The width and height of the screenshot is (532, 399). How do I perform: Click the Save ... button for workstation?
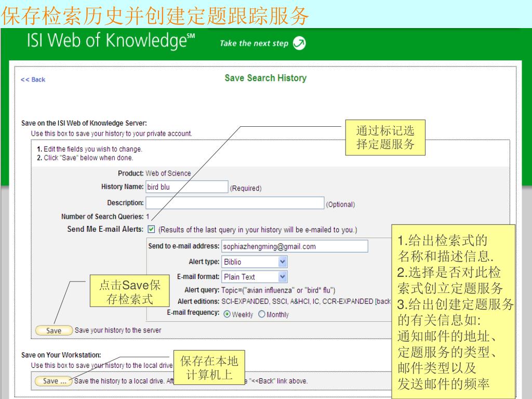[x=54, y=381]
